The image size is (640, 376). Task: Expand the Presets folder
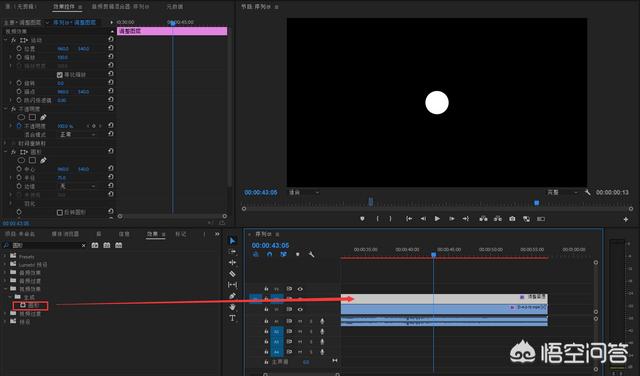click(5, 256)
